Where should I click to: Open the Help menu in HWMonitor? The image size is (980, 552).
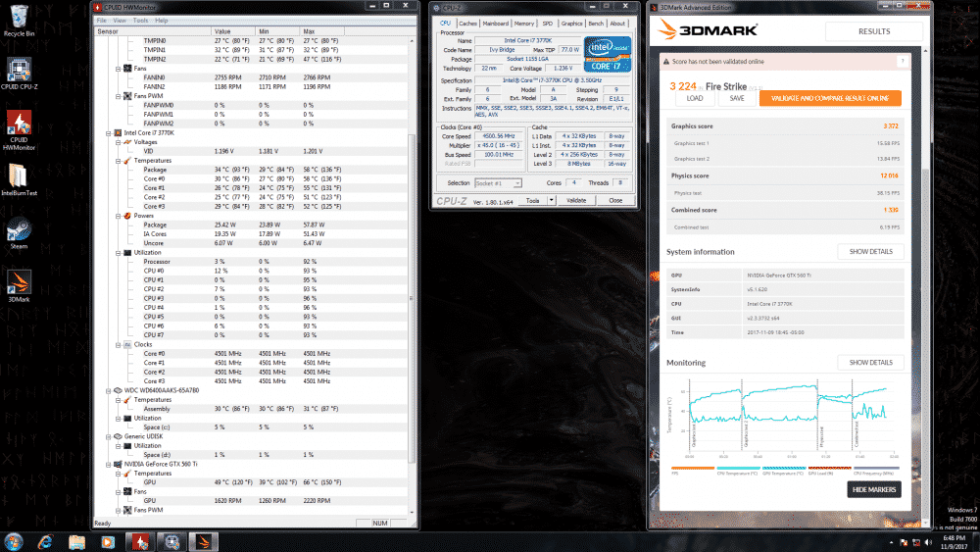(x=162, y=21)
